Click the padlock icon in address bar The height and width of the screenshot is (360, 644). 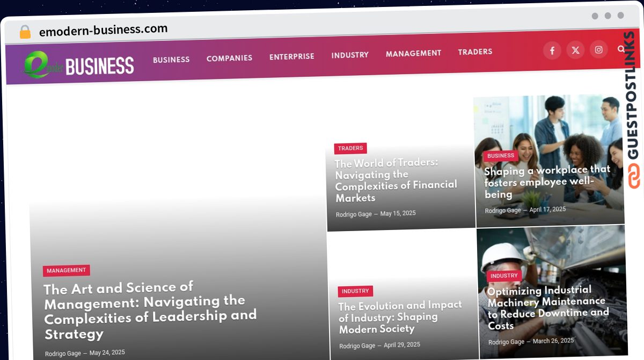25,32
